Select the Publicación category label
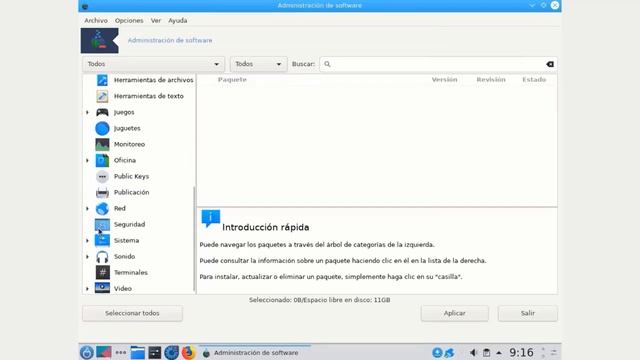640x360 pixels. tap(131, 192)
